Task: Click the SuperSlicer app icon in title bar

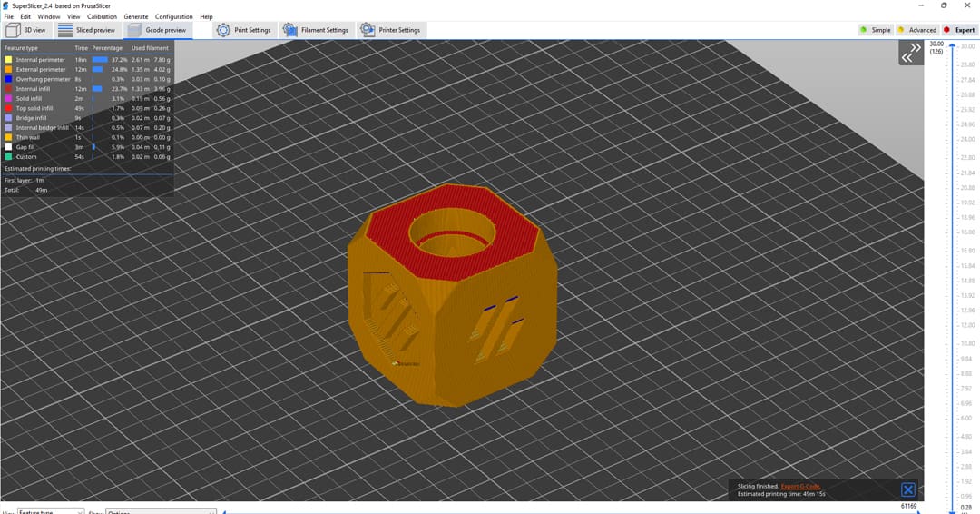Action: pos(5,5)
